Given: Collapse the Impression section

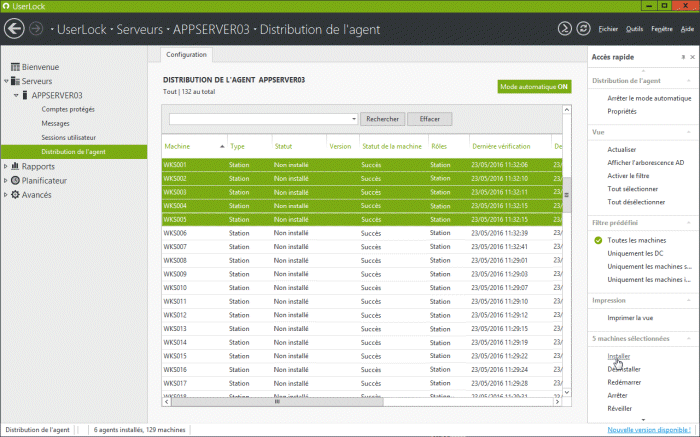Looking at the screenshot, I should pyautogui.click(x=688, y=300).
